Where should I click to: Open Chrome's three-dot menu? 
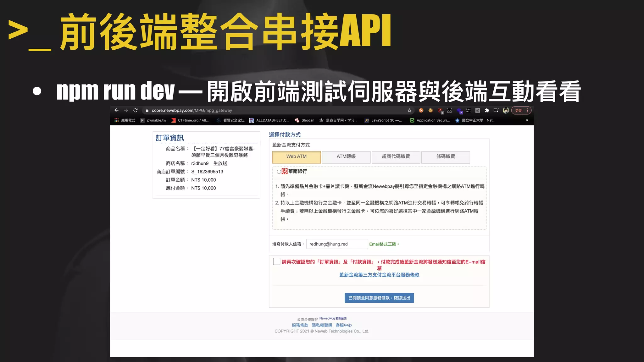pos(527,110)
